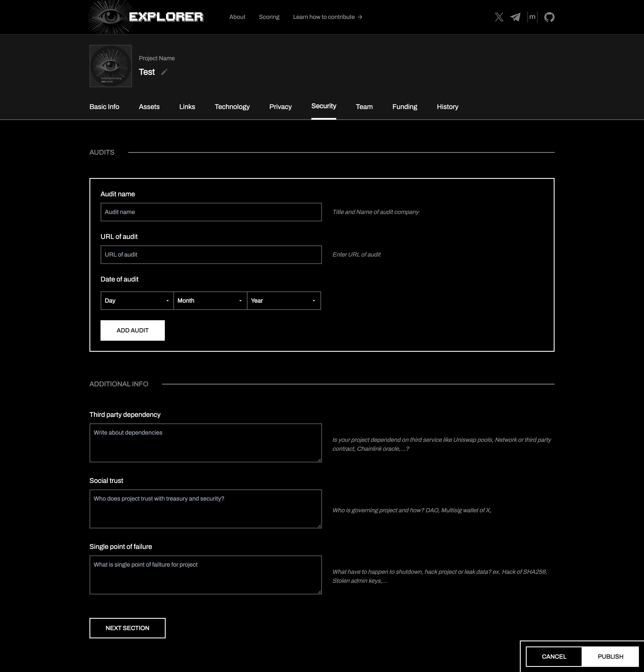
Task: Switch to the Links tab
Action: coord(187,107)
